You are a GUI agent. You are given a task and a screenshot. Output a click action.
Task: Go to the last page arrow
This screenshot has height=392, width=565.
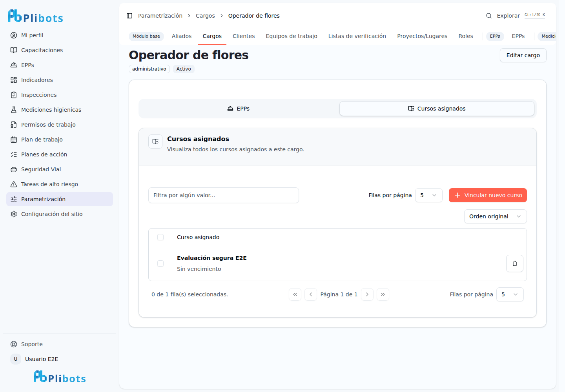pyautogui.click(x=383, y=294)
